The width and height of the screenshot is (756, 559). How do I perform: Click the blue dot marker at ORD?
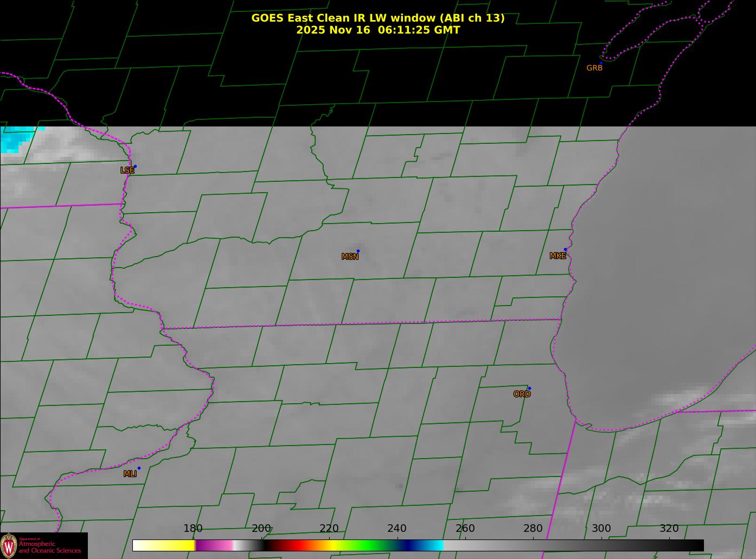[529, 388]
